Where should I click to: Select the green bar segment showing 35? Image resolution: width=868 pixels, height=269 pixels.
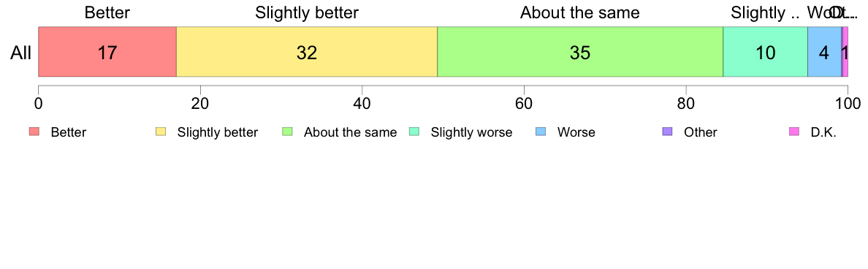pyautogui.click(x=580, y=52)
